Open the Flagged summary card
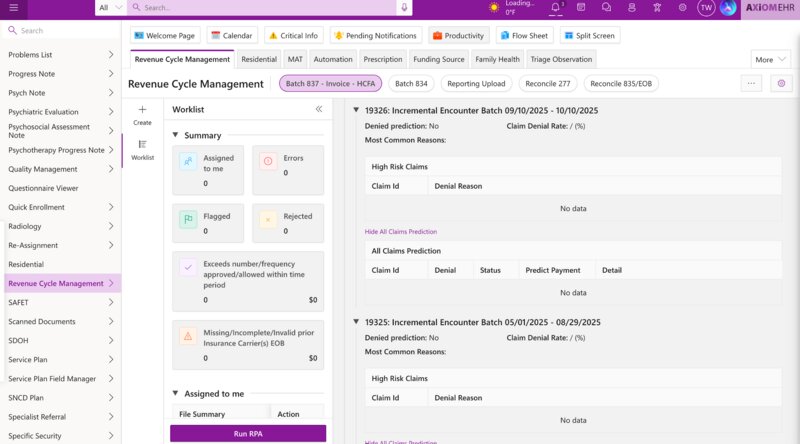 coord(208,223)
